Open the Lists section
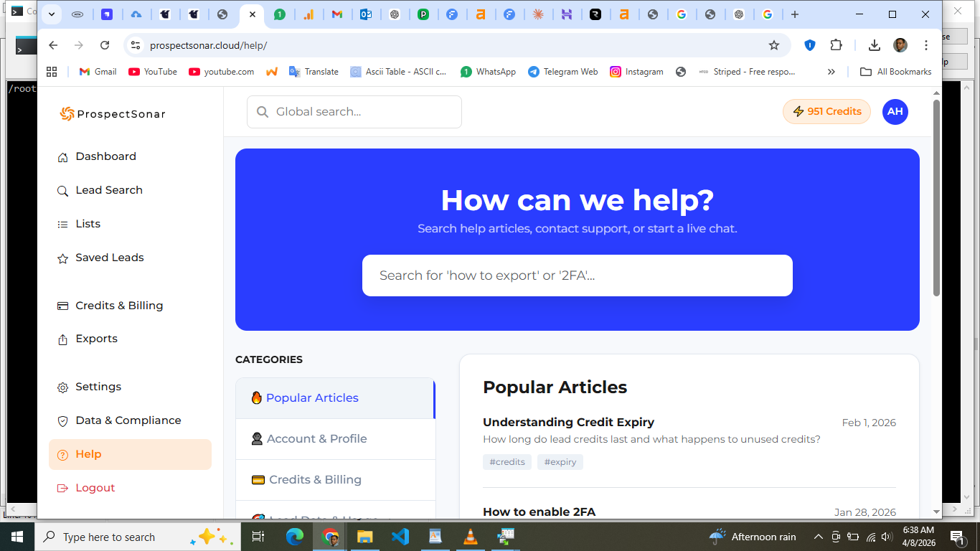This screenshot has height=551, width=980. [88, 224]
